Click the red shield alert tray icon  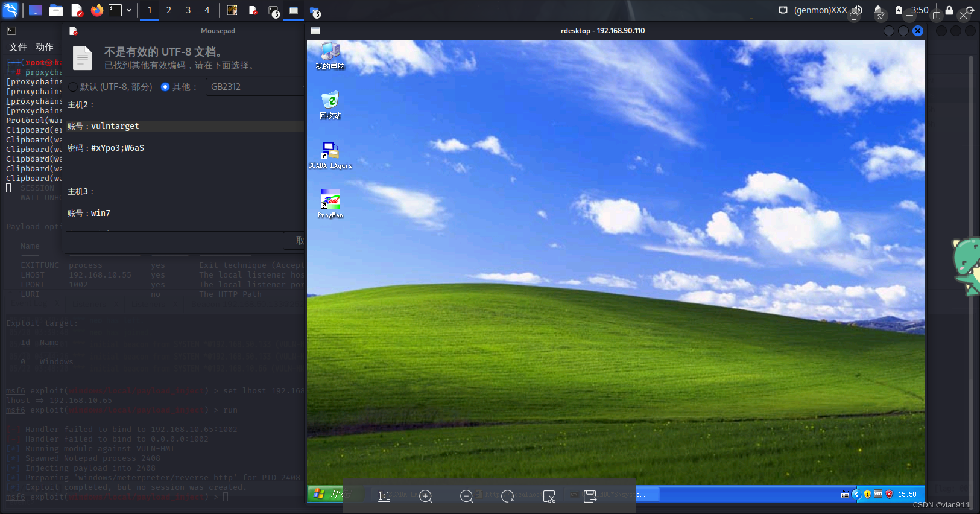click(889, 494)
